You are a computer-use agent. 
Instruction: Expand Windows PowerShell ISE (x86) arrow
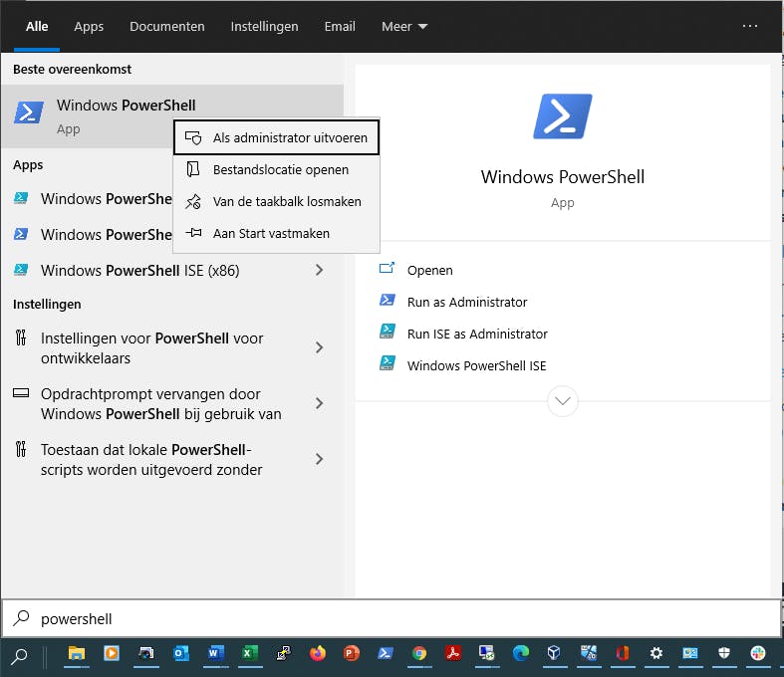coord(319,270)
